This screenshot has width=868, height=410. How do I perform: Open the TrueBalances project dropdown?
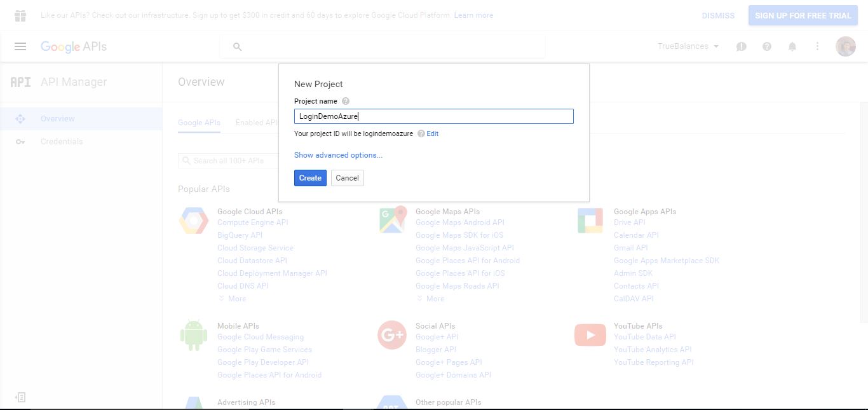(688, 46)
